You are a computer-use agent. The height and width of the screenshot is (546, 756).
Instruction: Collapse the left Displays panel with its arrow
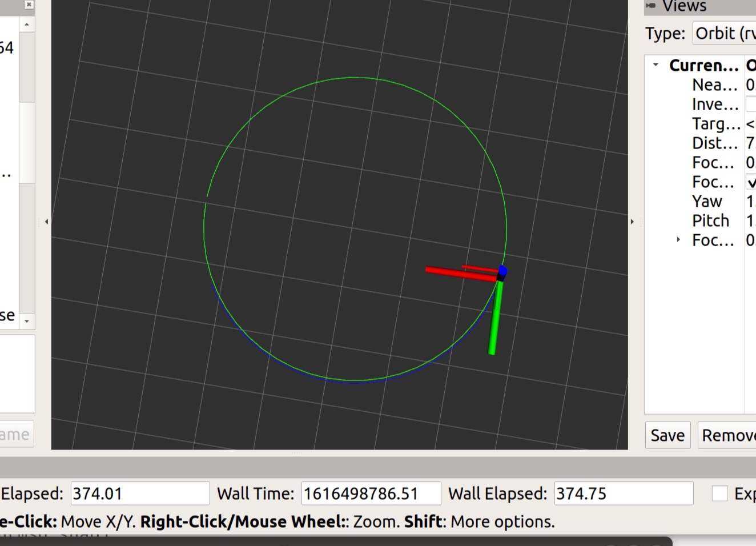(46, 222)
